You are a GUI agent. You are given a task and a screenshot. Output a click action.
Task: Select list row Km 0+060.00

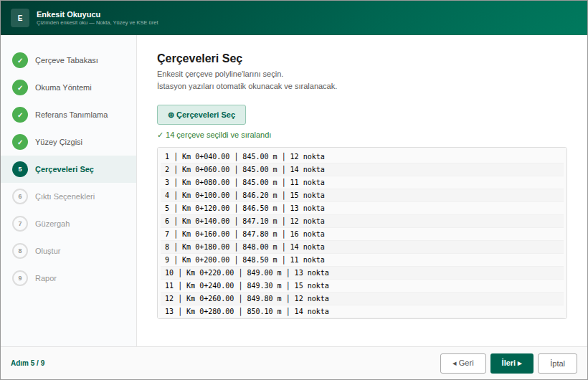tap(362, 169)
